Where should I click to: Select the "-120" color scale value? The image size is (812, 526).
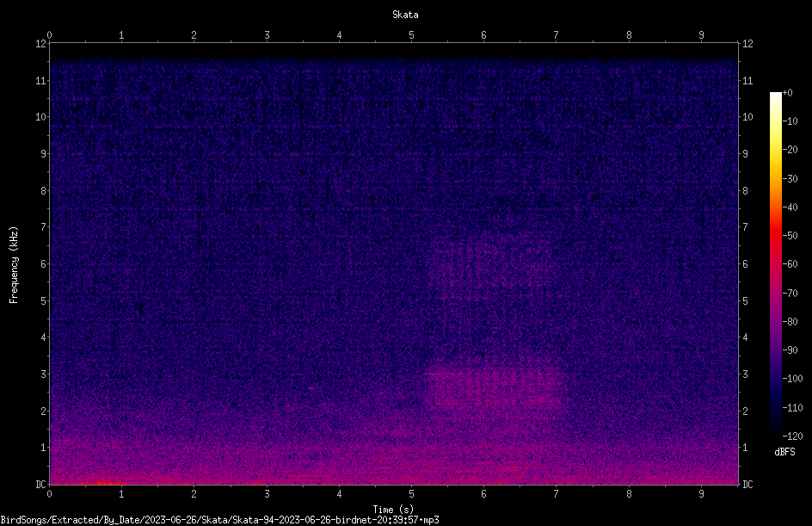[792, 436]
